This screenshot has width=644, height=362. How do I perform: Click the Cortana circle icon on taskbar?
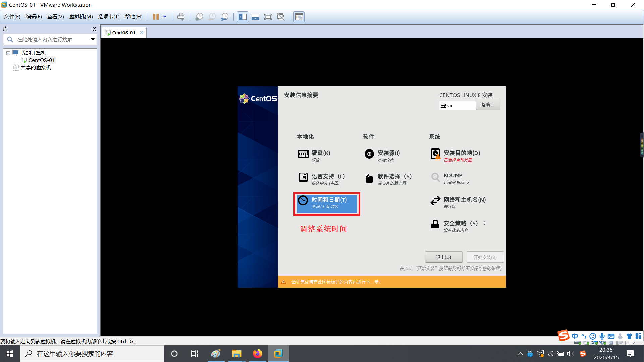click(x=174, y=354)
